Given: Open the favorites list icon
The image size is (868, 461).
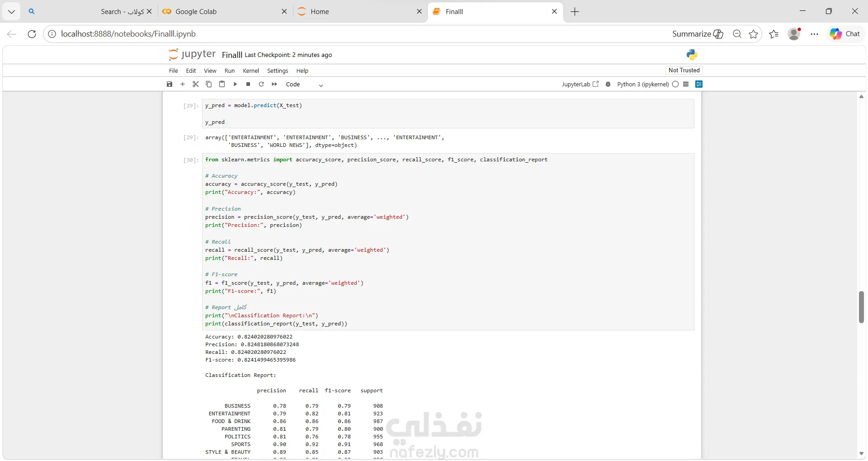Looking at the screenshot, I should pos(774,34).
